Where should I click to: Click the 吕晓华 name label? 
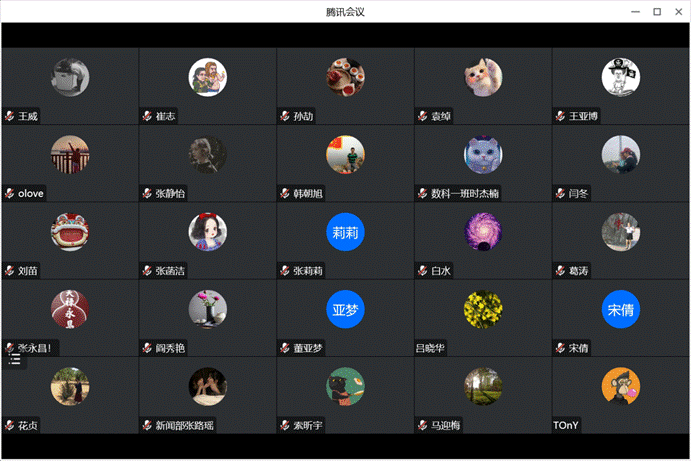point(430,348)
